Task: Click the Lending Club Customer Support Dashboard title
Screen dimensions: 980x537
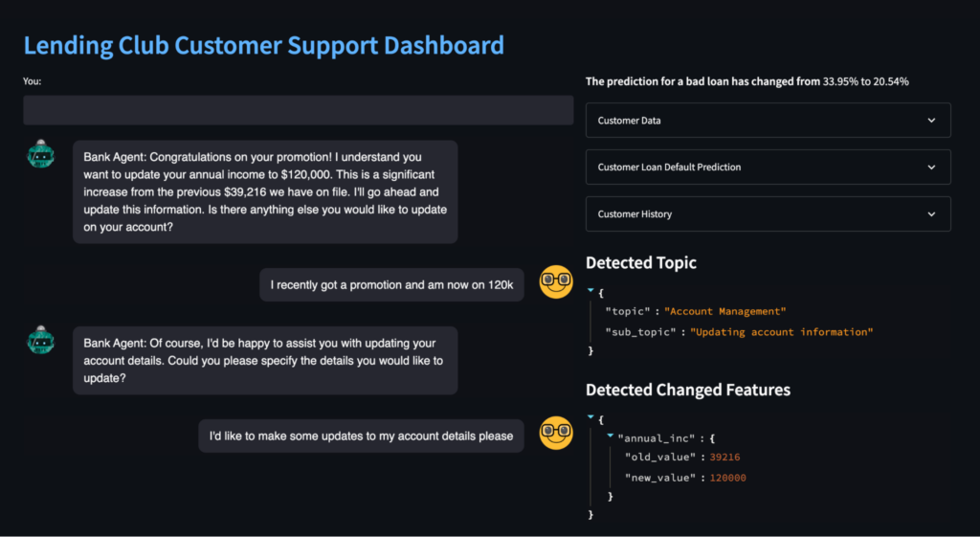Action: pyautogui.click(x=263, y=45)
